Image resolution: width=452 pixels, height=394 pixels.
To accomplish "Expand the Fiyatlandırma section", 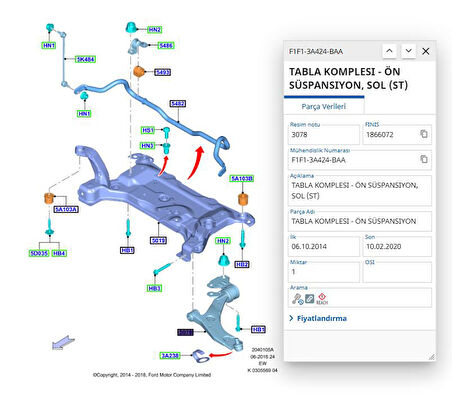I will [318, 318].
